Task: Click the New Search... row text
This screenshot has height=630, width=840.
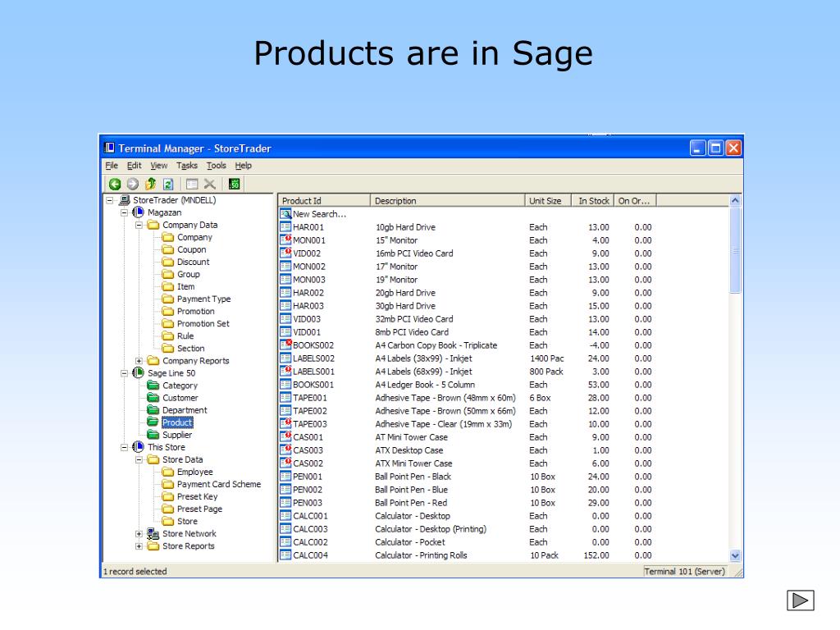Action: 319,214
